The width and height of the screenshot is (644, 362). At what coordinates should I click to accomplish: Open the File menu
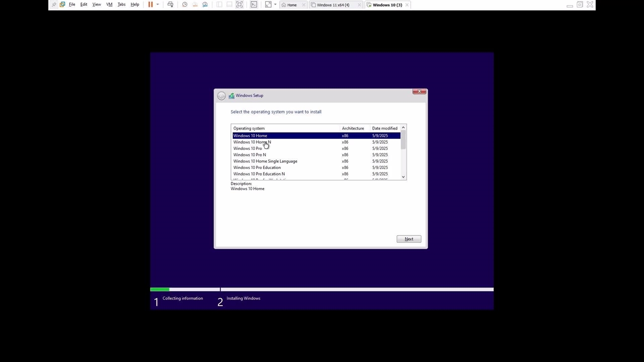(72, 5)
